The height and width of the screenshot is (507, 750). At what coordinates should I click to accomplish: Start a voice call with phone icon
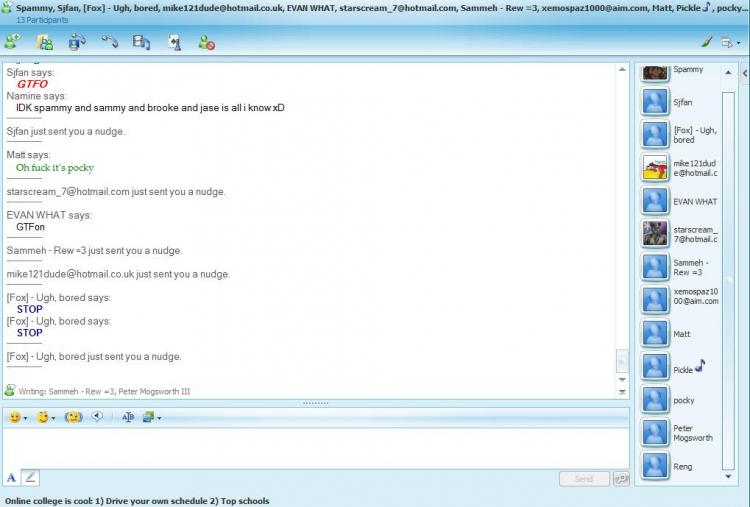pos(110,42)
